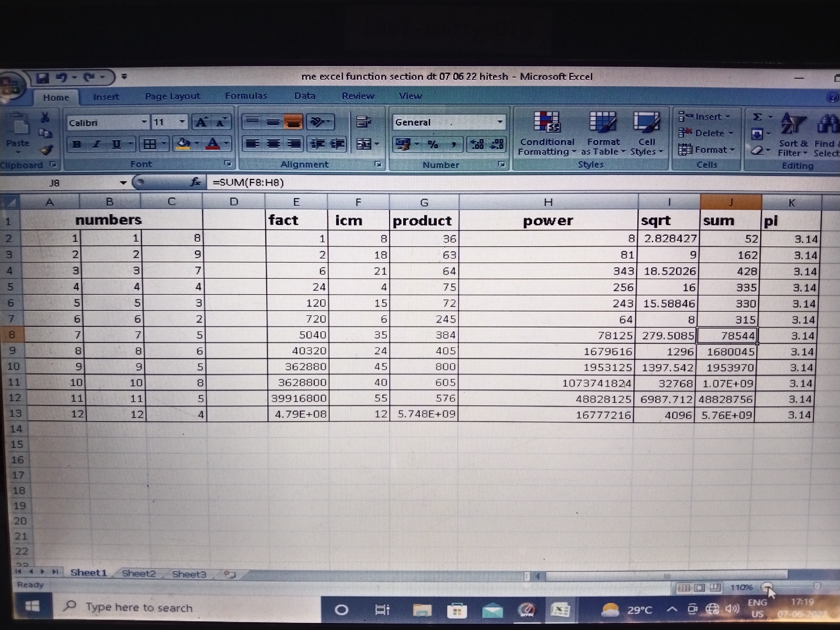The image size is (840, 630).
Task: Click the Delete cells button
Action: [x=706, y=133]
